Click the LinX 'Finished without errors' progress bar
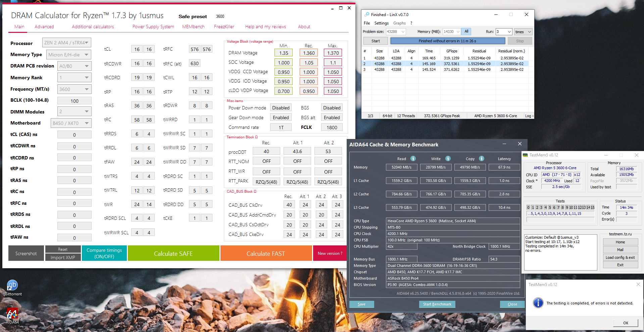The image size is (644, 332). click(448, 41)
